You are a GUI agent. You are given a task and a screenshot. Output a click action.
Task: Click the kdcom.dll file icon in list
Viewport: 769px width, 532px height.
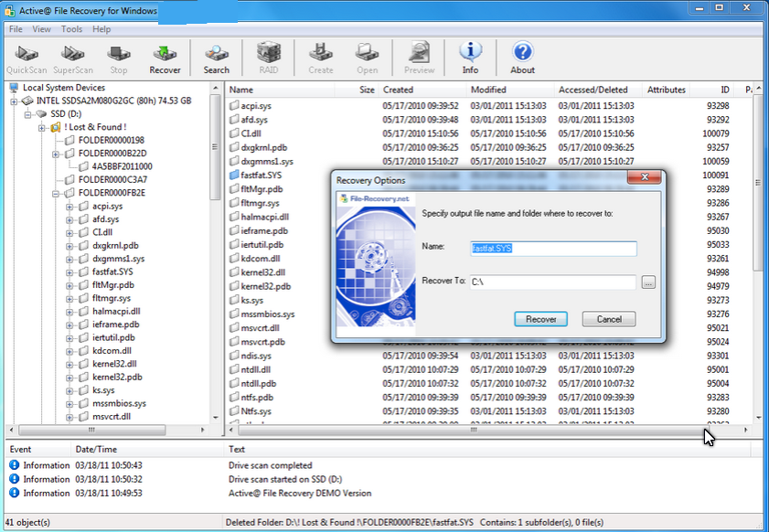(234, 259)
